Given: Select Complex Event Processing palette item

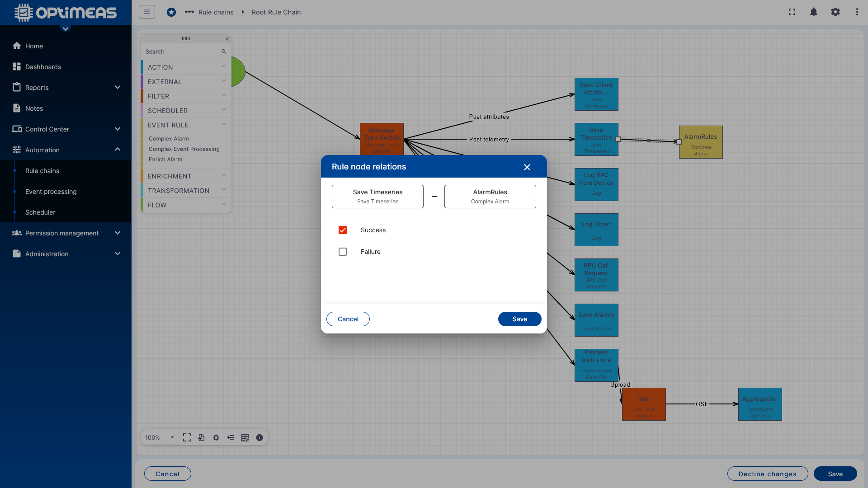Looking at the screenshot, I should 184,149.
